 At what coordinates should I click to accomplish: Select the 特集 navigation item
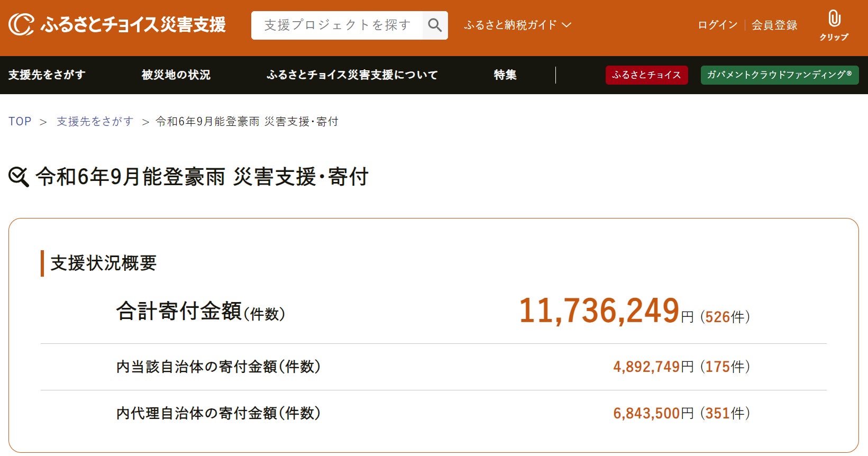point(505,75)
